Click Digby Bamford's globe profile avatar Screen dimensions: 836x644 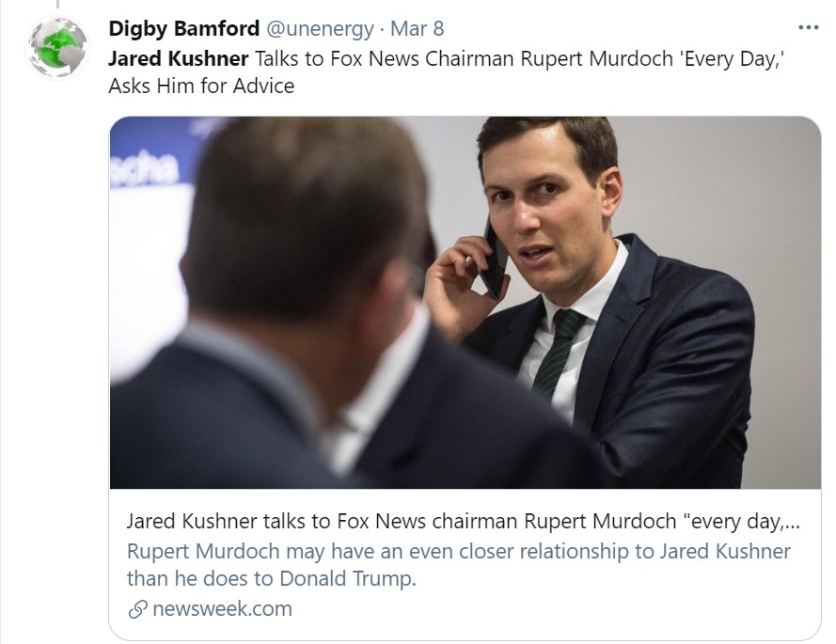[x=57, y=46]
